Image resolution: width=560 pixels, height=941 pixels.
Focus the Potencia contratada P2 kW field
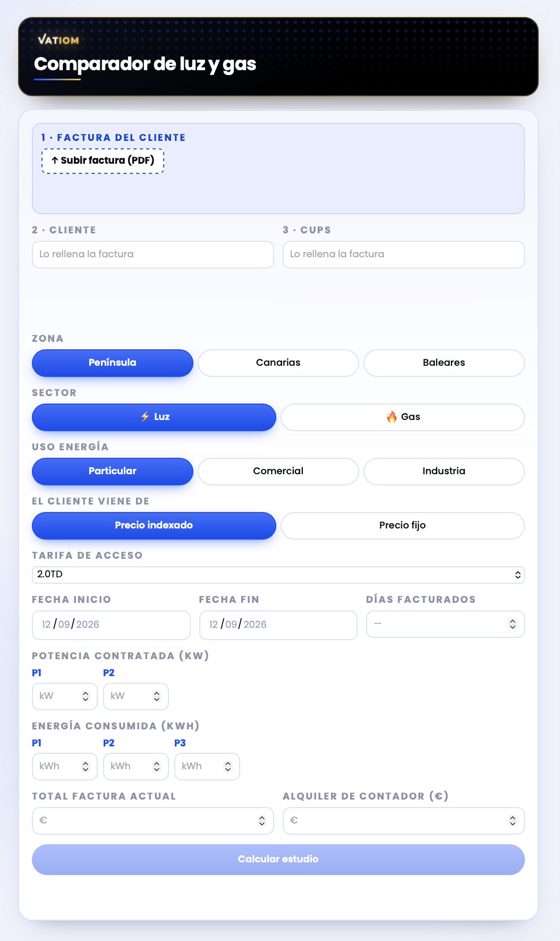pos(136,696)
